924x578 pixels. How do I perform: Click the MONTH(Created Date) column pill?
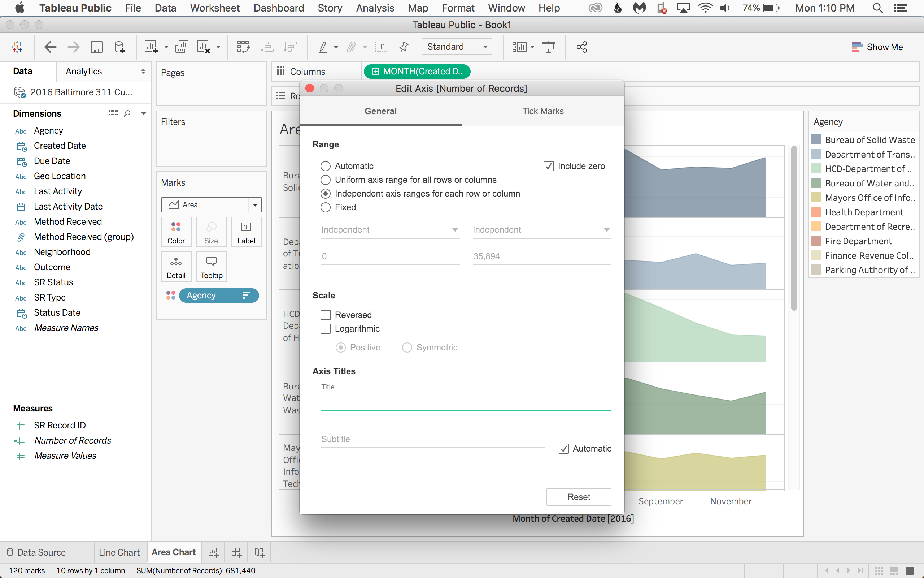tap(417, 72)
